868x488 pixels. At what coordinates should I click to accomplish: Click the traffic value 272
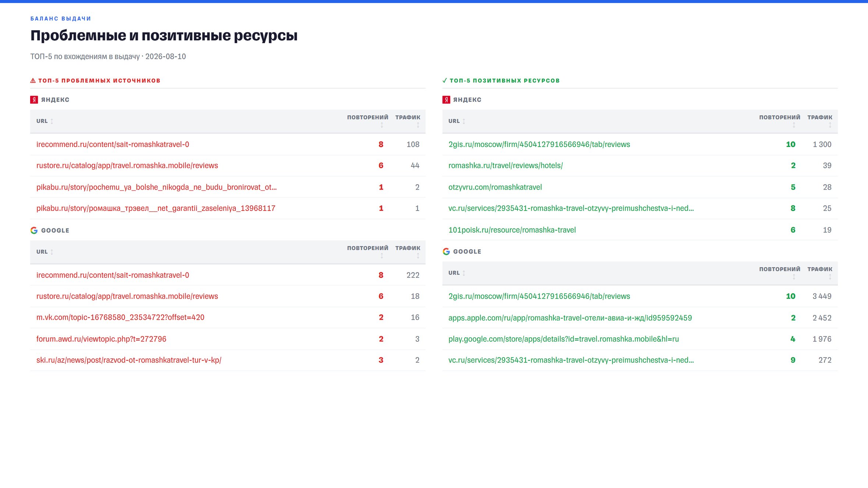825,360
